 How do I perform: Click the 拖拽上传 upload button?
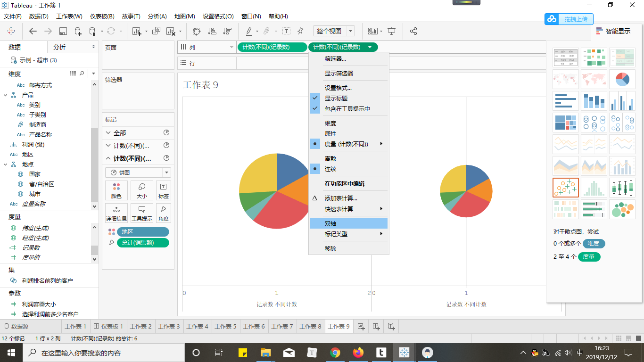pyautogui.click(x=569, y=19)
